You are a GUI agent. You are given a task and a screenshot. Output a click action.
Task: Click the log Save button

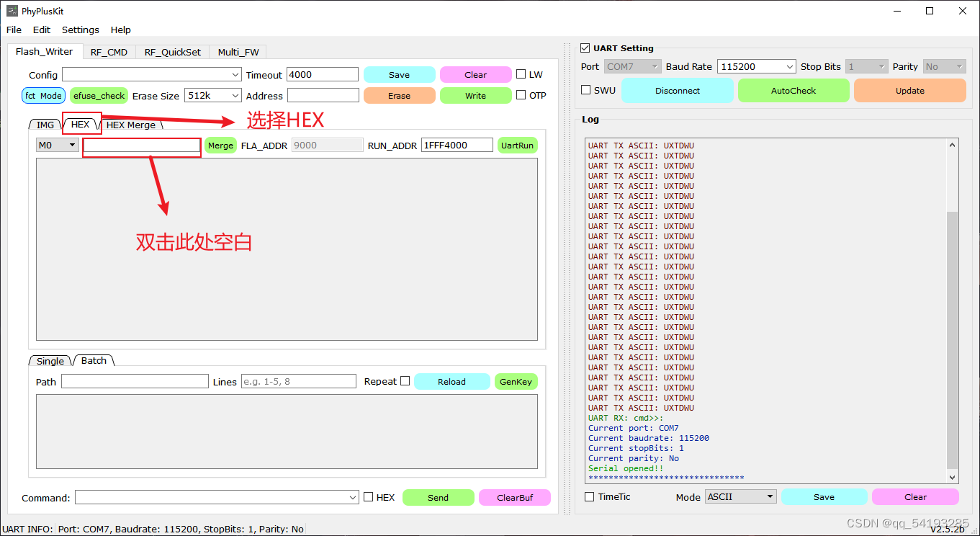pyautogui.click(x=824, y=497)
